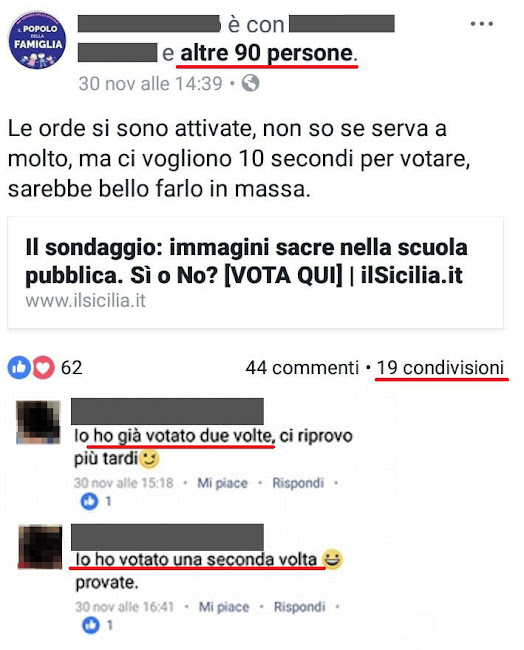Click the globe public-visibility icon

coord(250,83)
